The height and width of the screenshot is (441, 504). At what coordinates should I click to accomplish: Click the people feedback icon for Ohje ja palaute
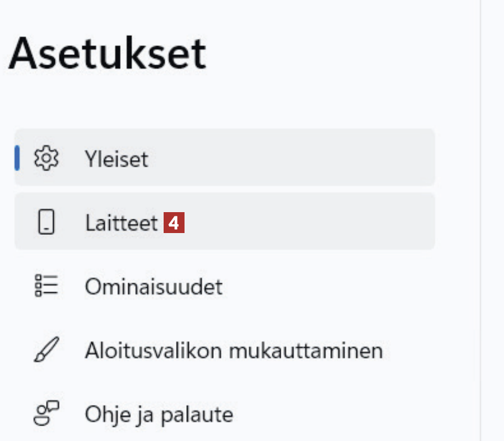(46, 414)
